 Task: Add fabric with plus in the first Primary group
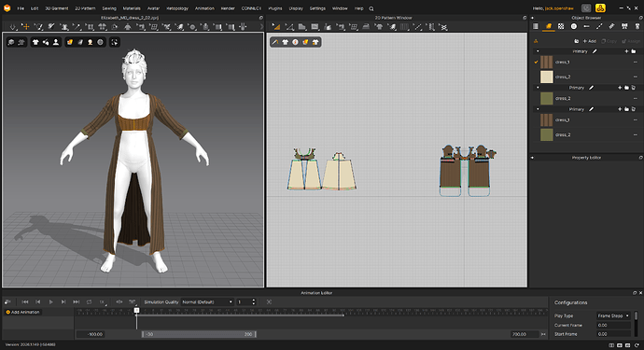tap(626, 51)
